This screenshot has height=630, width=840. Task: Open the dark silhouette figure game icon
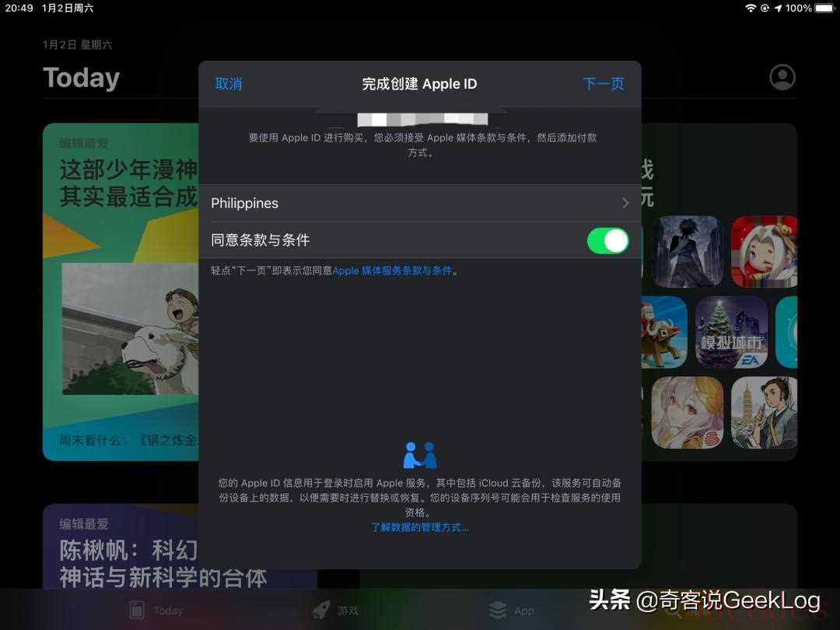coord(688,252)
